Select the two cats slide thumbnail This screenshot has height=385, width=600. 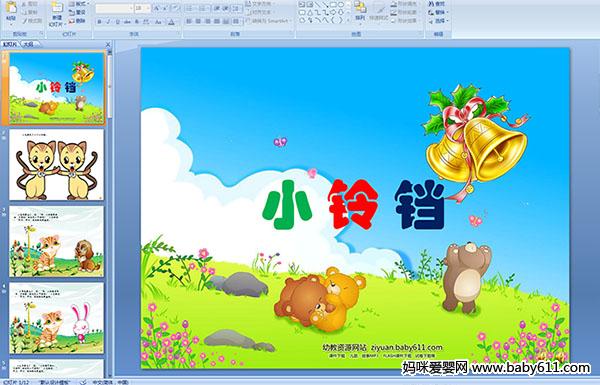(57, 165)
